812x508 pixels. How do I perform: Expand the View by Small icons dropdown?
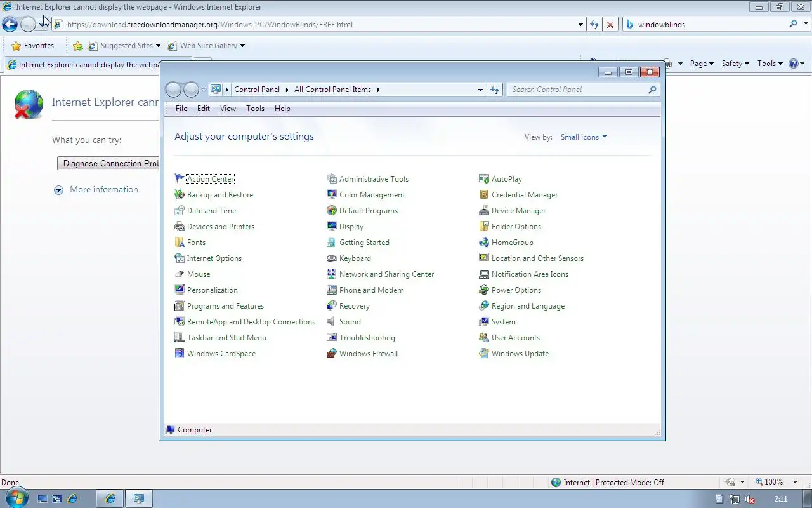click(x=584, y=137)
